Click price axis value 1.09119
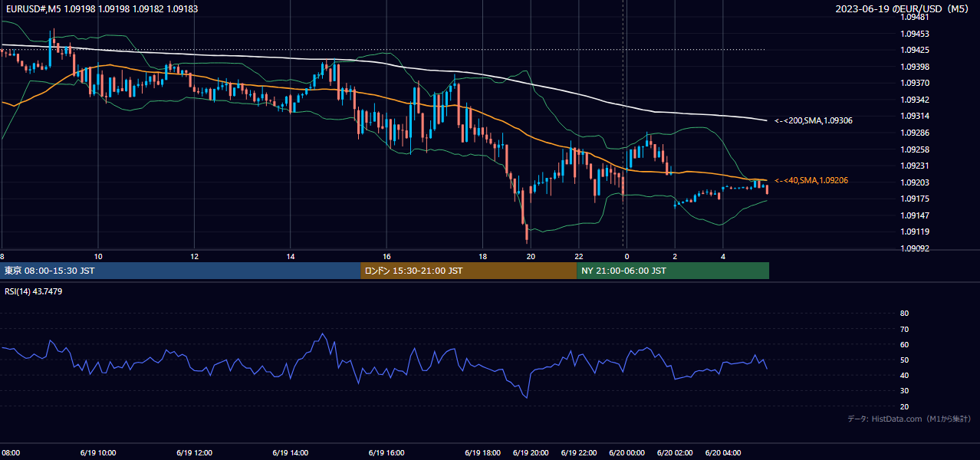The width and height of the screenshot is (980, 460). 915,232
